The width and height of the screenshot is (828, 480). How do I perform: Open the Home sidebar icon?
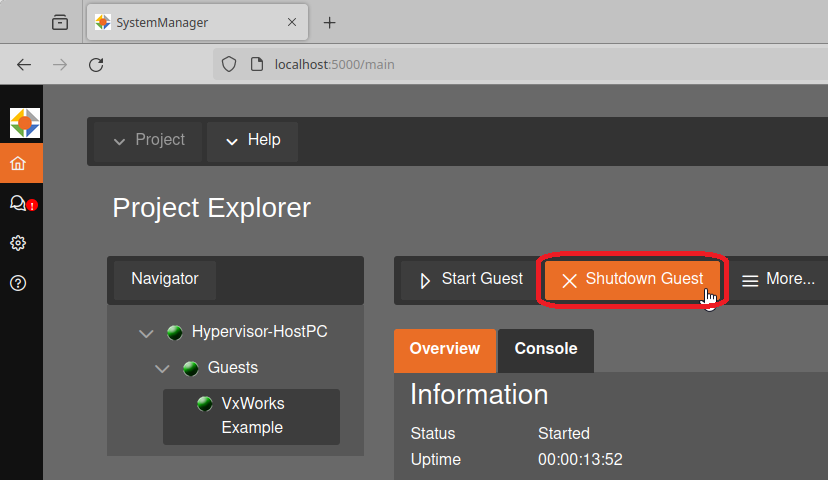click(x=18, y=163)
